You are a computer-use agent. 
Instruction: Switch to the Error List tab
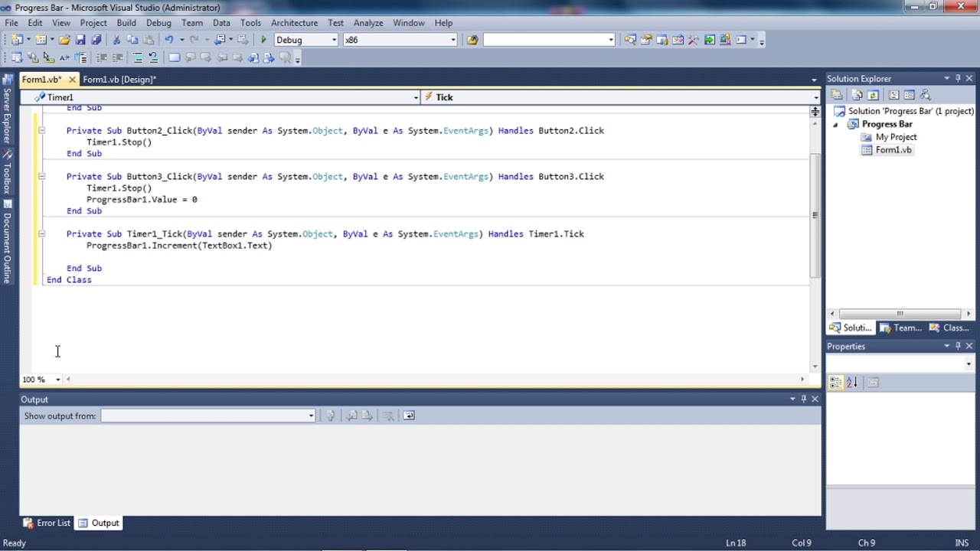[47, 523]
